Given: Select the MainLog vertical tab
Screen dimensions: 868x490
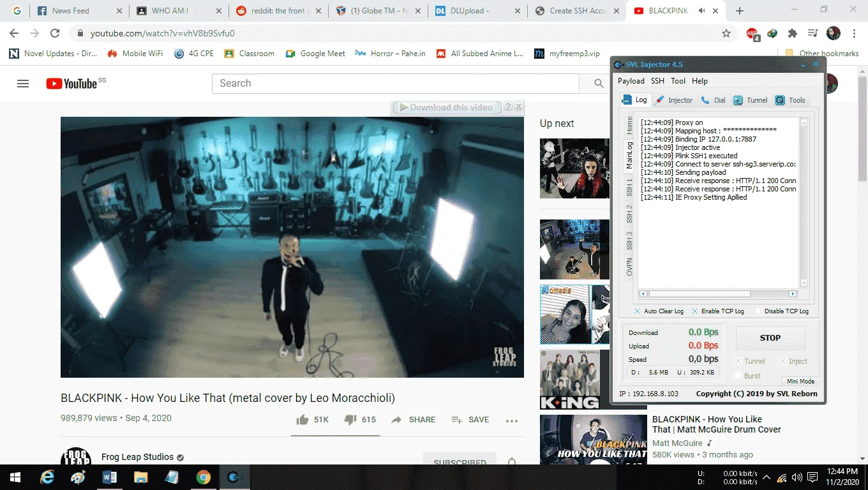Looking at the screenshot, I should click(x=629, y=155).
